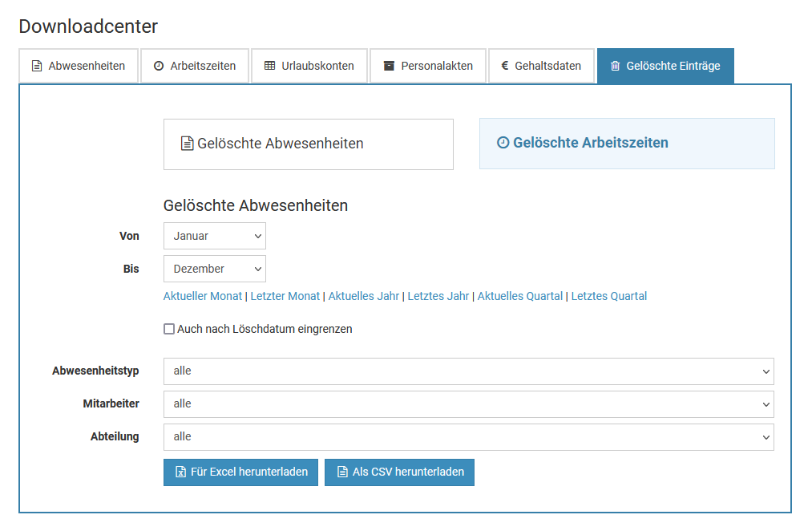
Task: Click the table icon for Urlaubskonten
Action: click(x=269, y=66)
